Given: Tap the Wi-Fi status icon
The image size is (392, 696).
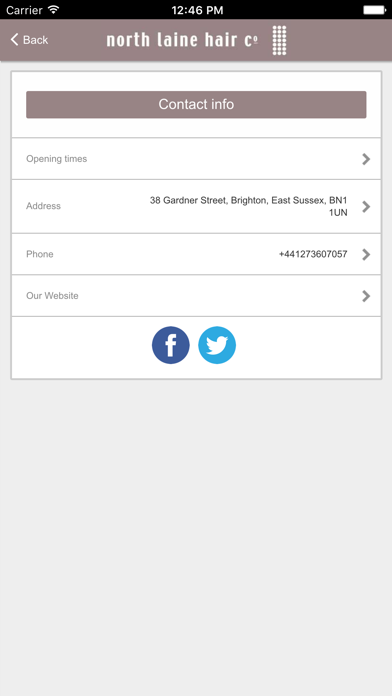Looking at the screenshot, I should click(54, 10).
